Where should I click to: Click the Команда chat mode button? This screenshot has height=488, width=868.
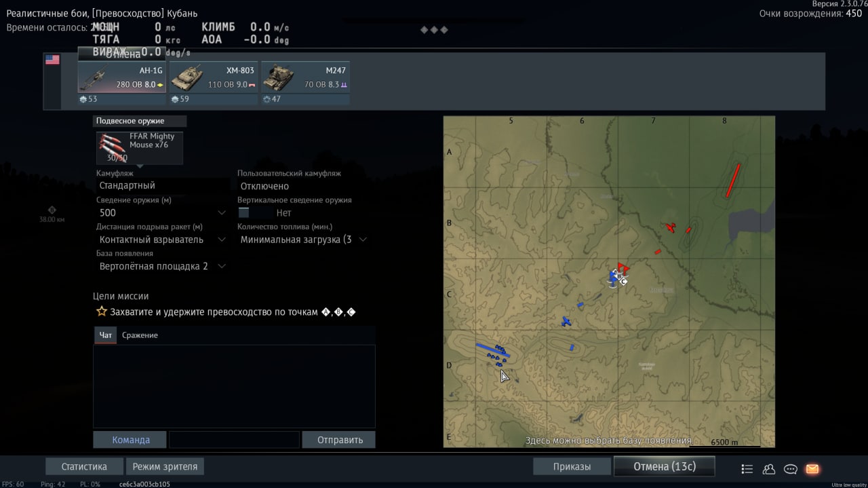point(131,440)
